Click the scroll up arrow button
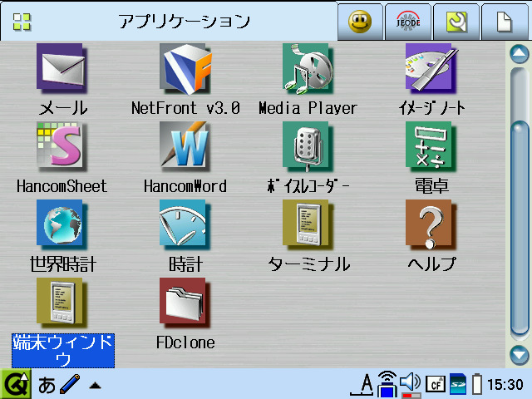The height and width of the screenshot is (399, 532). (x=519, y=54)
